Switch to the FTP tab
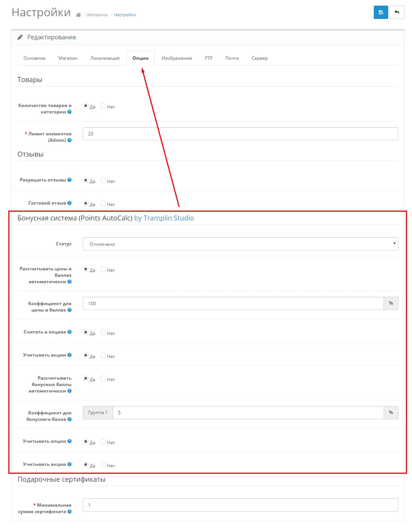This screenshot has height=532, width=412. pyautogui.click(x=208, y=58)
